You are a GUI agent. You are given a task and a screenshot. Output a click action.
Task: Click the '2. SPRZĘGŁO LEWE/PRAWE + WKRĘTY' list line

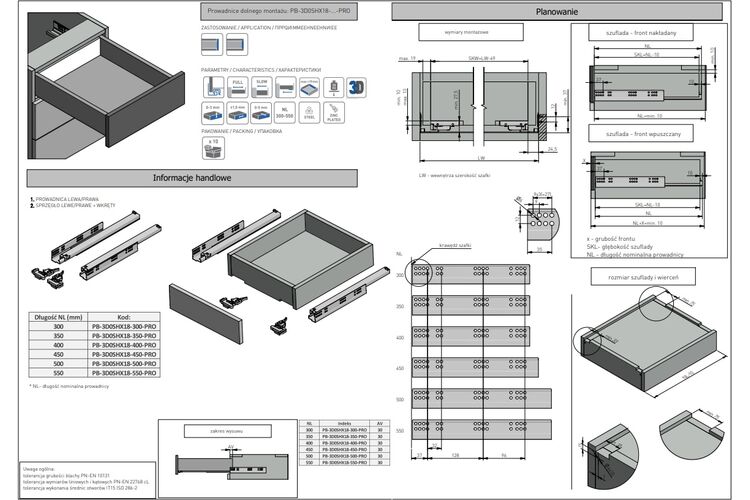coord(73,205)
